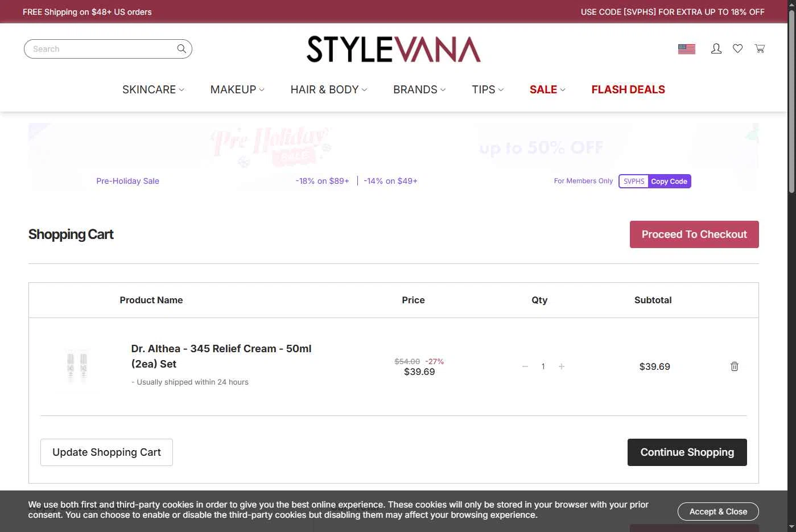The image size is (796, 532).
Task: Click the extra 18% off code banner text
Action: click(x=673, y=12)
